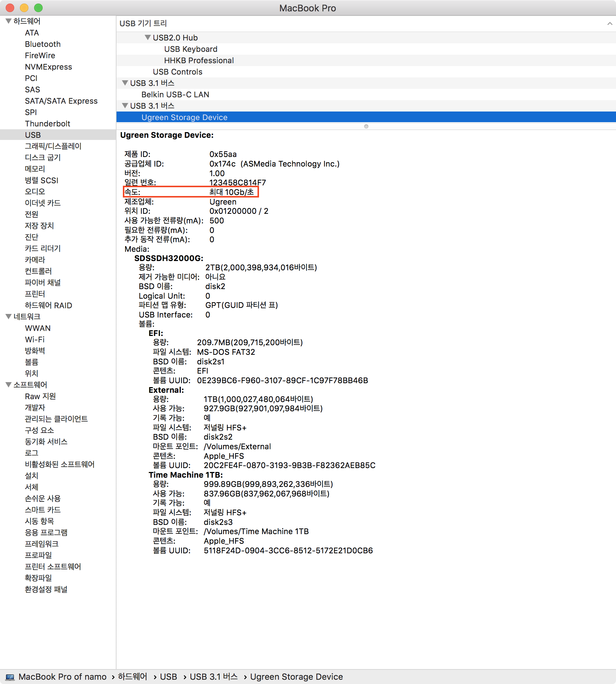Select 환경설정 패널 in the sidebar
This screenshot has height=684, width=616.
(46, 590)
